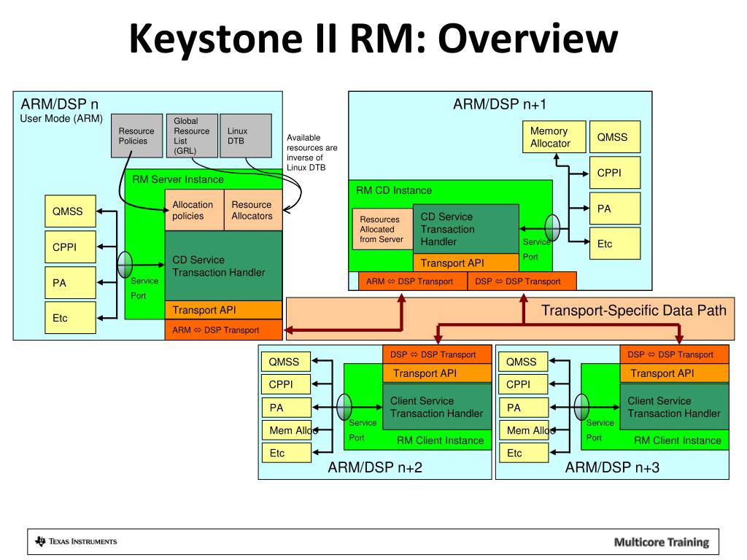Click the "ARM/DSP n+1" block heading
Viewport: 747px width, 560px height.
point(499,104)
